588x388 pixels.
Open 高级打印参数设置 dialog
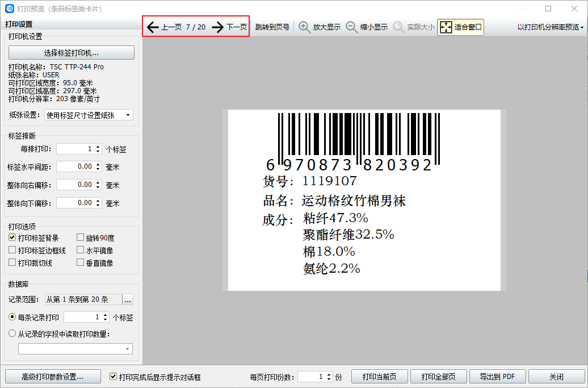(53, 377)
